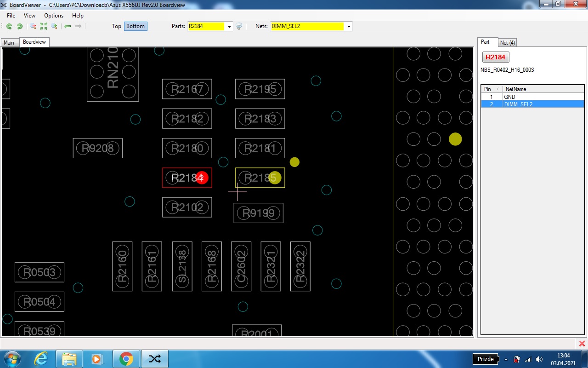This screenshot has width=588, height=368.
Task: Select component R2168 on the board
Action: click(211, 266)
